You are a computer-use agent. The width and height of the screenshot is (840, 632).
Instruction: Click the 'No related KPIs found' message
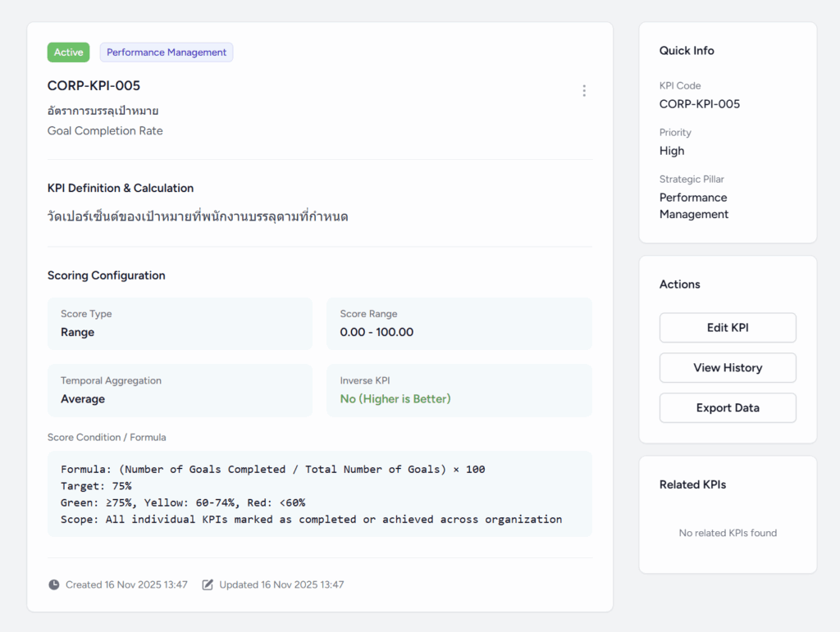[x=728, y=533]
